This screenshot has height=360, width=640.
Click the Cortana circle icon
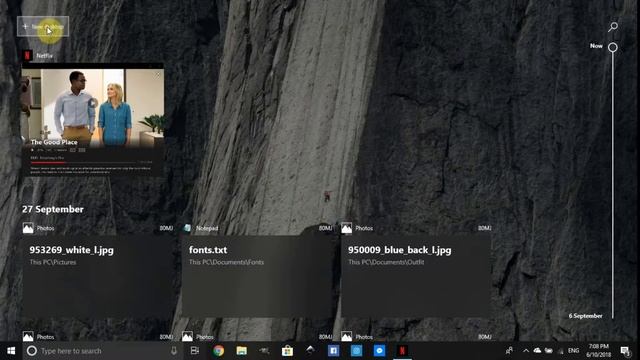pos(31,351)
